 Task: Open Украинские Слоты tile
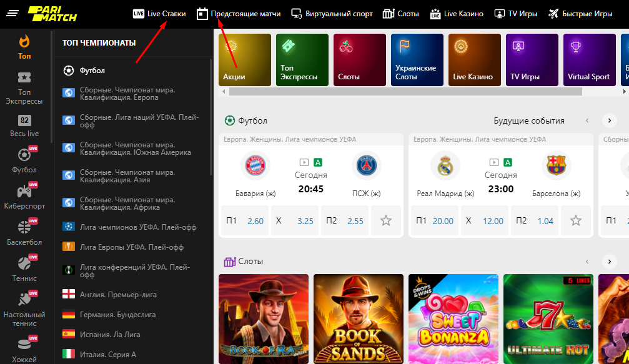[417, 60]
